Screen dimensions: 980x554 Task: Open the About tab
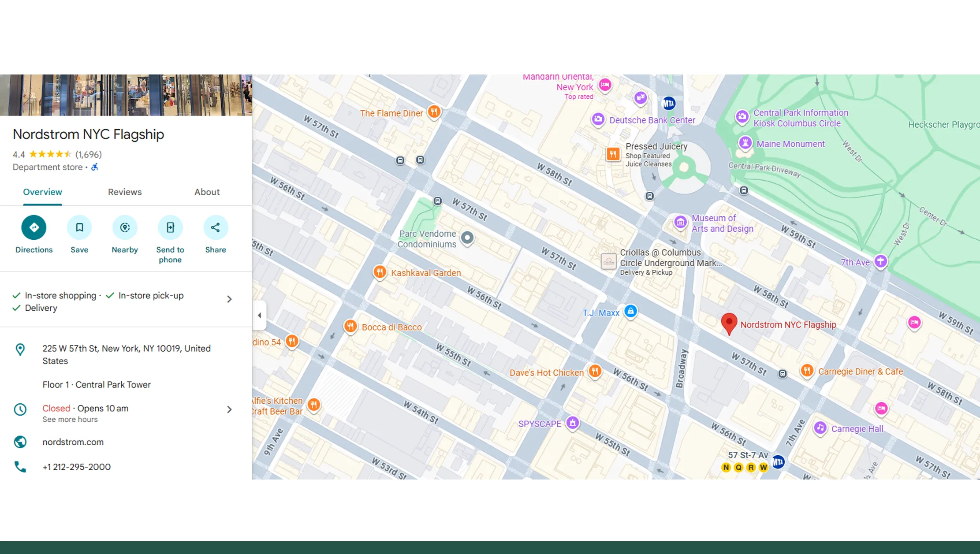[x=207, y=192]
